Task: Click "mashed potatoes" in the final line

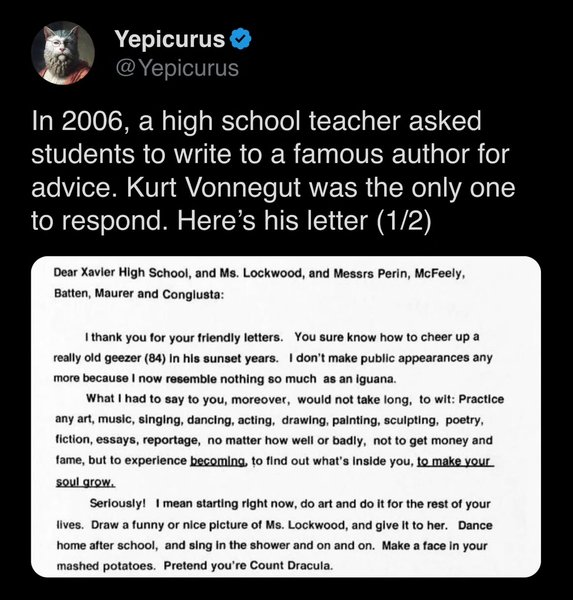Action: click(105, 566)
